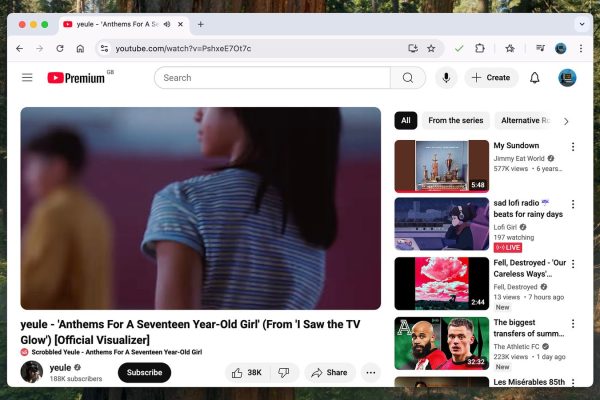Share the video using the Share button

328,372
